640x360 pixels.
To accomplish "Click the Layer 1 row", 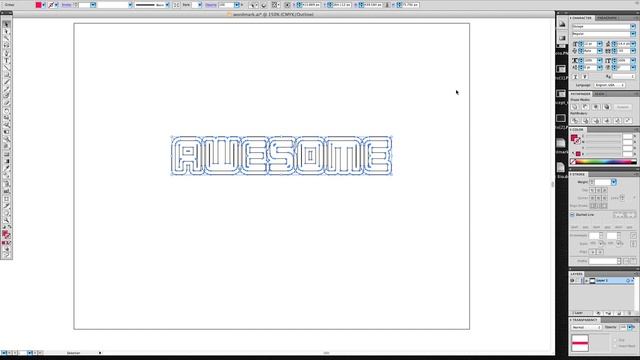I will pyautogui.click(x=602, y=281).
